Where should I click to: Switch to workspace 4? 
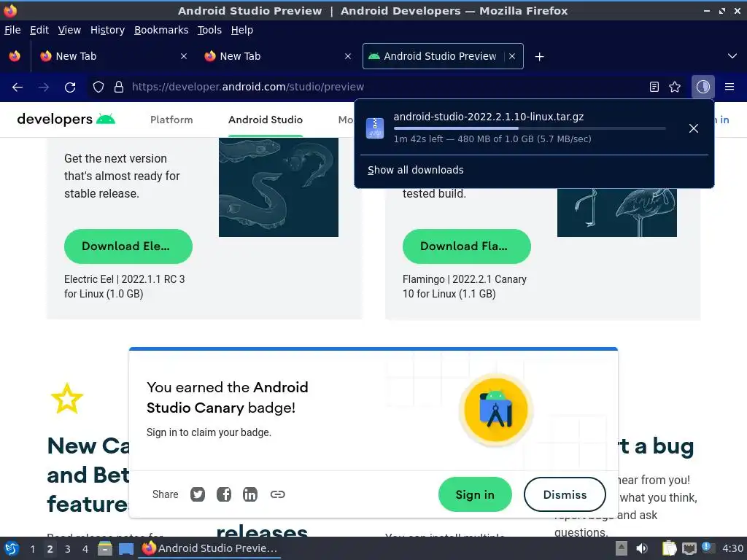(x=85, y=549)
